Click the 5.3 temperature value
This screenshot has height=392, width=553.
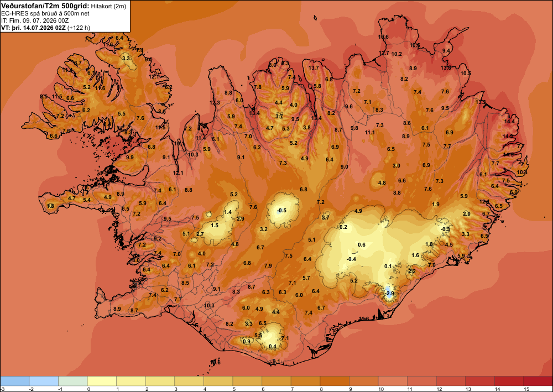(x=286, y=129)
